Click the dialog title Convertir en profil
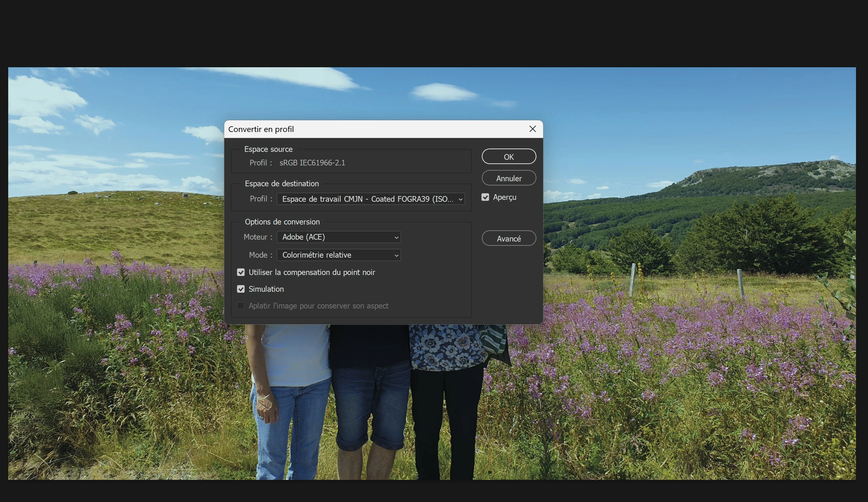The width and height of the screenshot is (868, 502). pos(261,129)
